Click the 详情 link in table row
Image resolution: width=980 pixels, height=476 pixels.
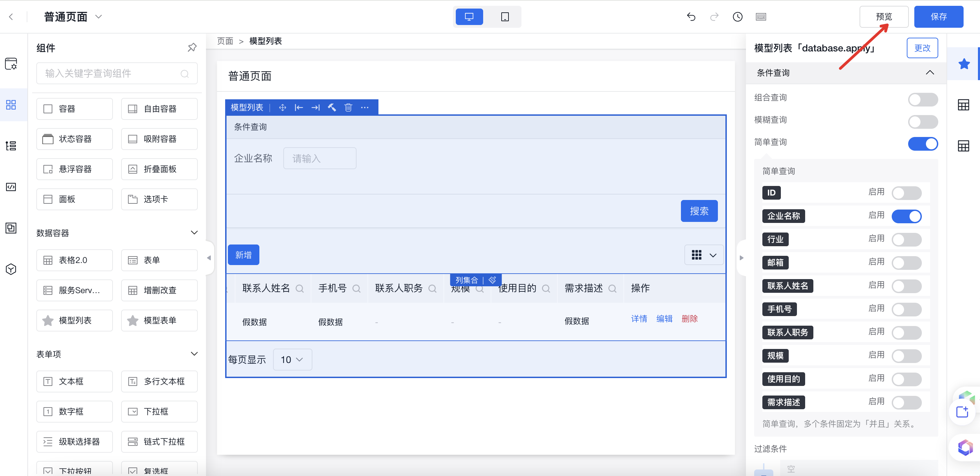click(639, 319)
